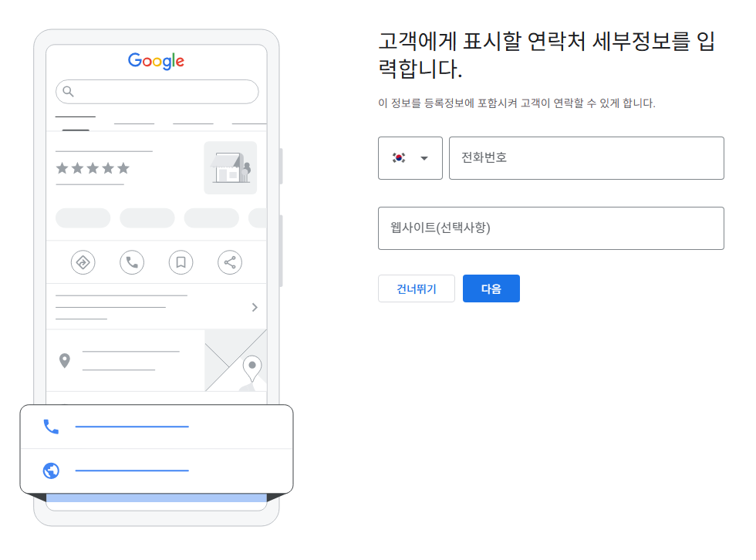Viewport: 756px width, 560px height.
Task: Click the 건너뛰기 skip button
Action: click(416, 288)
